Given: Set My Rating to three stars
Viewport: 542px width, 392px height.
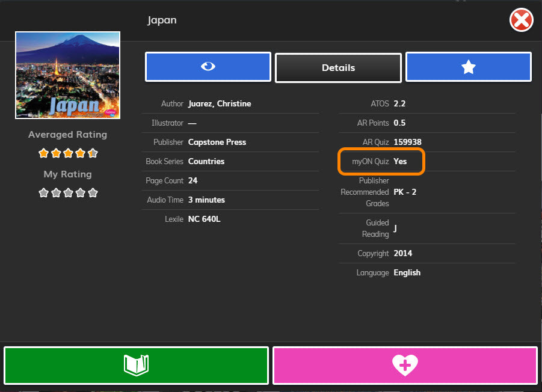Looking at the screenshot, I should (68, 193).
